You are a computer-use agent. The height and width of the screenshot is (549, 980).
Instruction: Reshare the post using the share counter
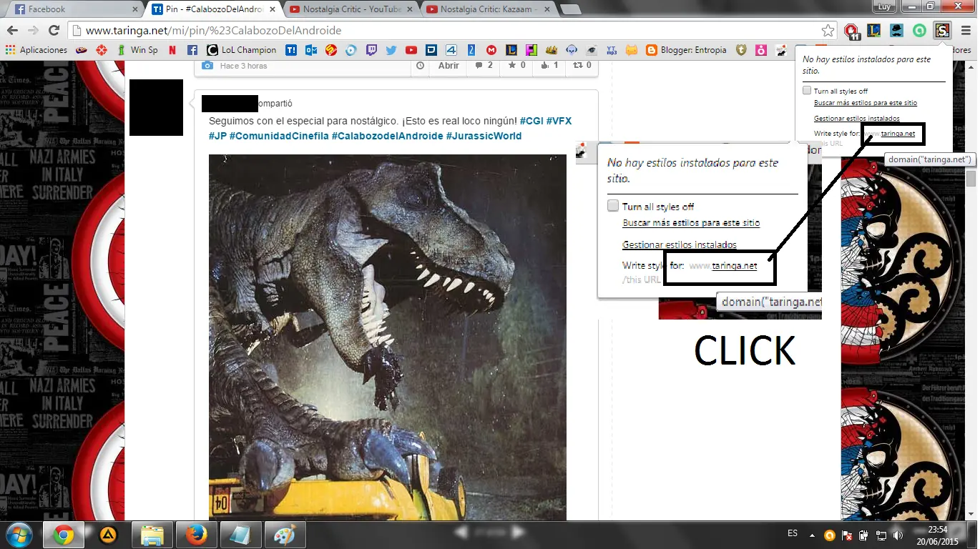click(582, 66)
